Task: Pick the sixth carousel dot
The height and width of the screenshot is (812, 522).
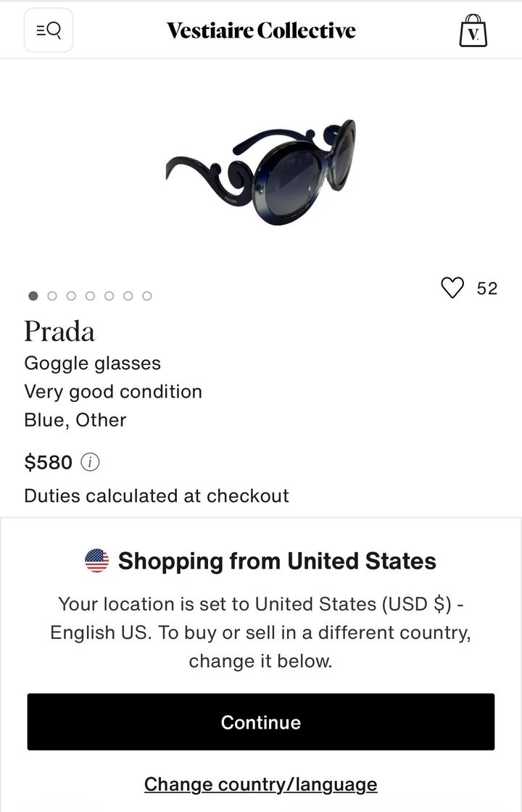Action: [x=128, y=296]
